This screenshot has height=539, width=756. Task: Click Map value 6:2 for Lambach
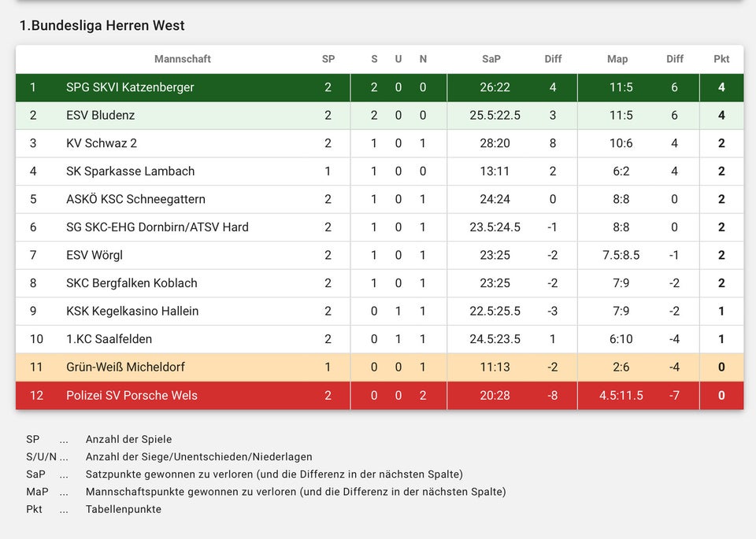pyautogui.click(x=621, y=171)
